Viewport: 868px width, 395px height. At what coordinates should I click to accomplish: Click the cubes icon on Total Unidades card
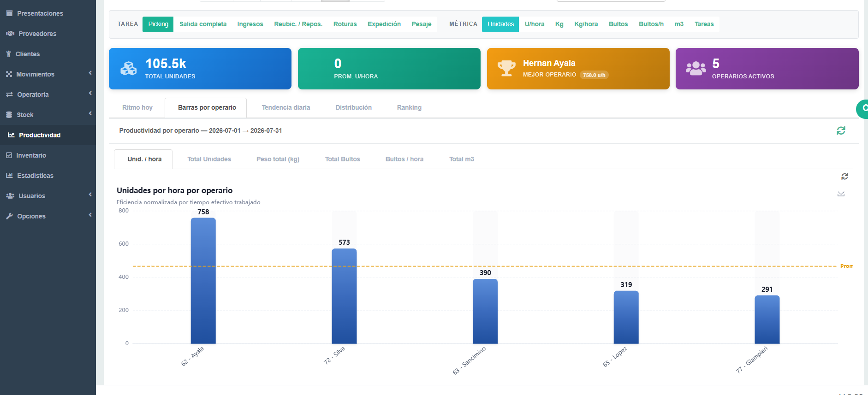[129, 69]
